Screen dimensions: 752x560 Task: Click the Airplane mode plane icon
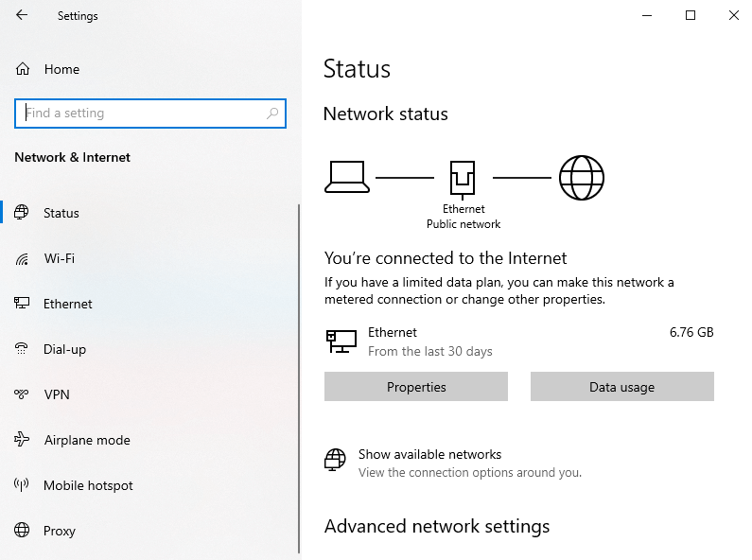(x=22, y=440)
